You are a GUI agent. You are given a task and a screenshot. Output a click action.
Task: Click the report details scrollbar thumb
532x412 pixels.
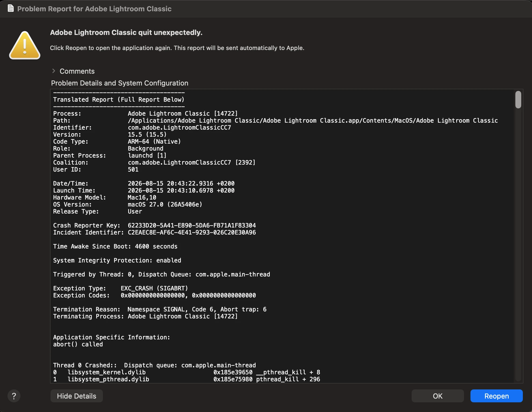pyautogui.click(x=518, y=100)
